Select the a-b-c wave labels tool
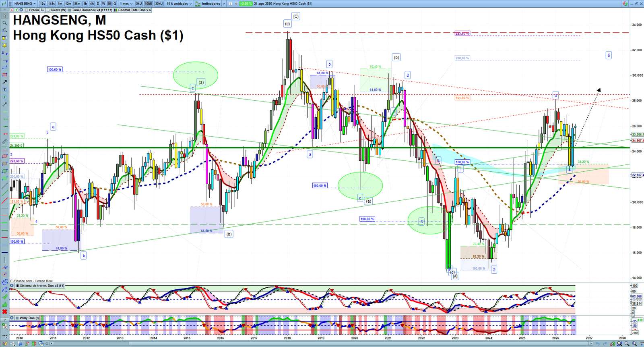Image resolution: width=644 pixels, height=347 pixels. pos(4,289)
